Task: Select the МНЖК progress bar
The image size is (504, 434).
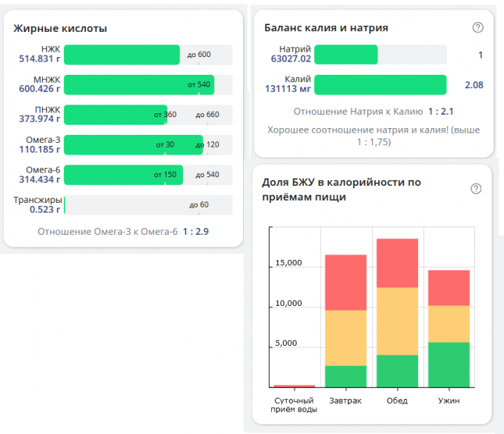Action: pyautogui.click(x=139, y=84)
